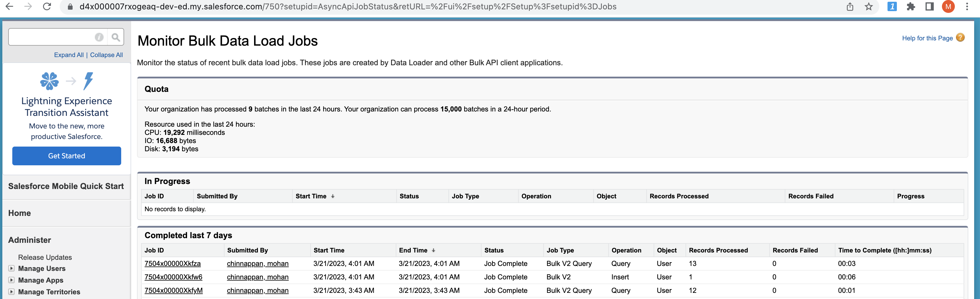This screenshot has width=980, height=299.
Task: Open the Chrome three-dot menu
Action: coord(967,6)
